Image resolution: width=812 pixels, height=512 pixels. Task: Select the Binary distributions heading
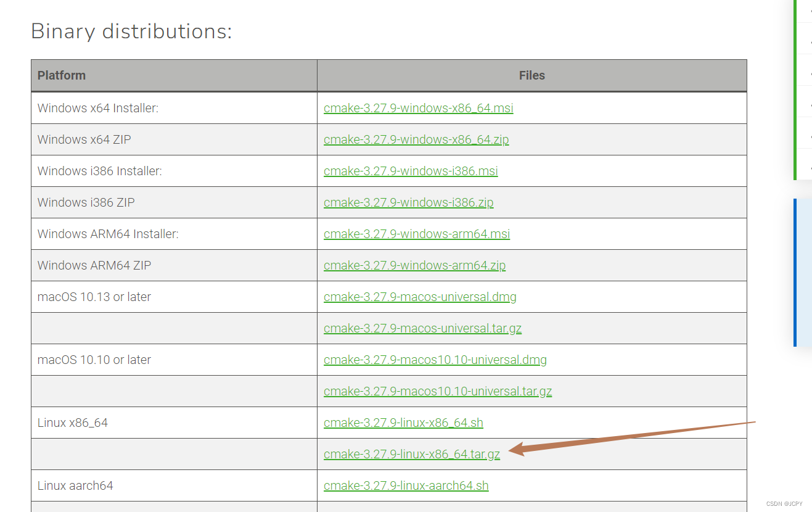tap(131, 31)
